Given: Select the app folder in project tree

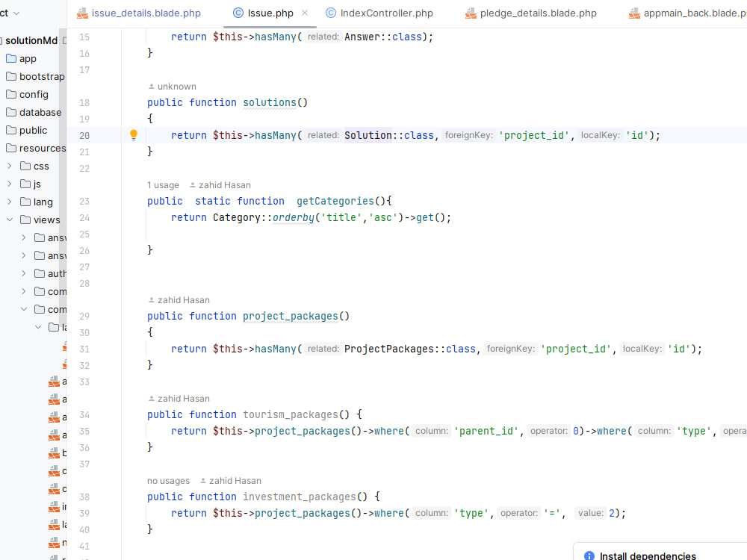Looking at the screenshot, I should coord(27,58).
